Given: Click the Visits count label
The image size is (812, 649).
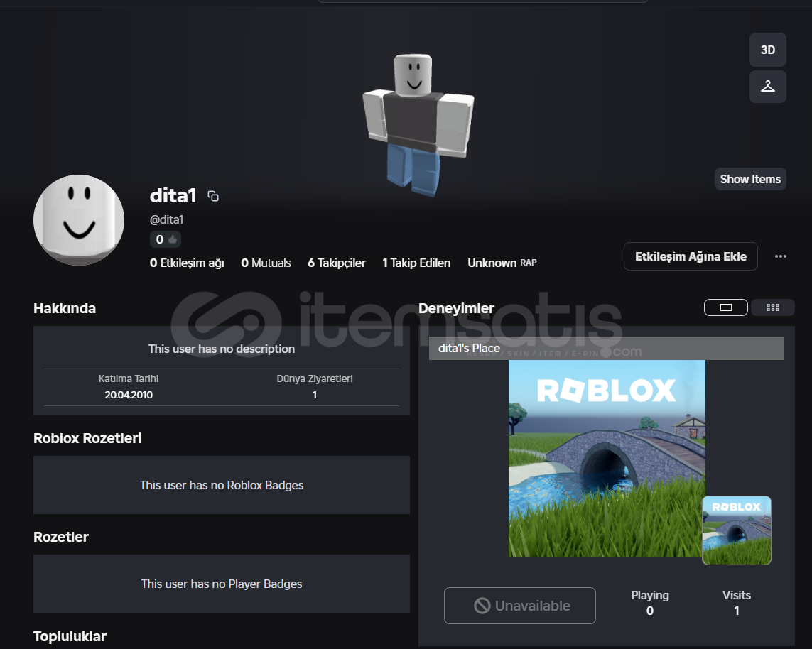Looking at the screenshot, I should pos(737,595).
